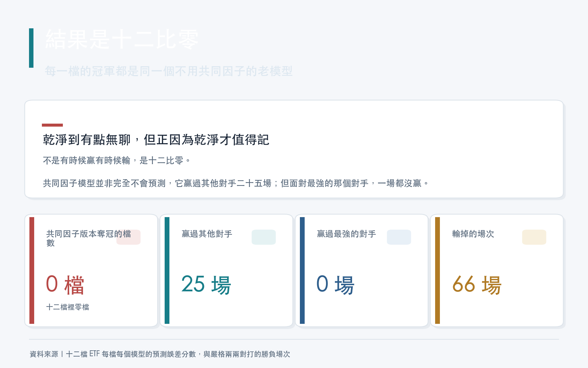Screen dimensions: 588x368
Task: Click the caption 十二檔裡零檔
Action: (x=68, y=307)
